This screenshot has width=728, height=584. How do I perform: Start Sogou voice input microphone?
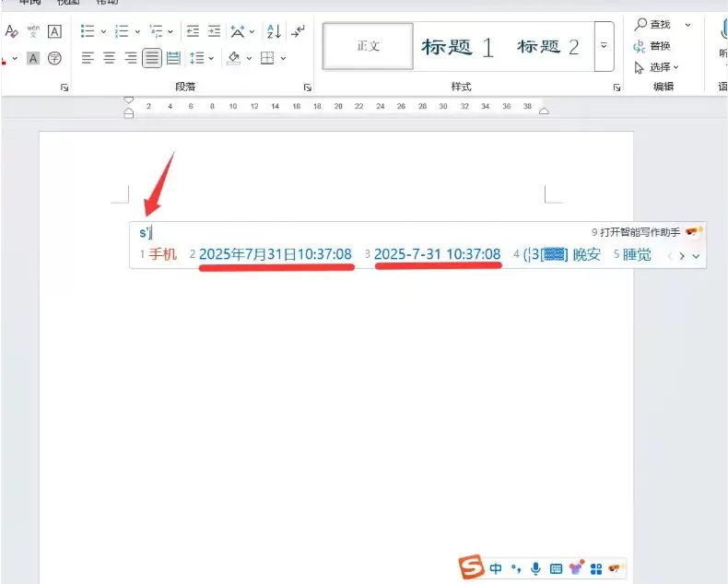click(535, 568)
